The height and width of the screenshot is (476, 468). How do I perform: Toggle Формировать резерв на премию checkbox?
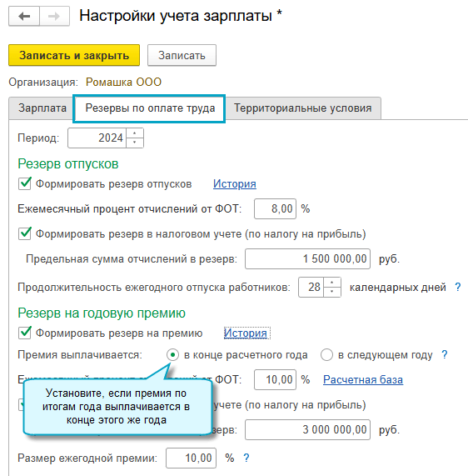25,333
